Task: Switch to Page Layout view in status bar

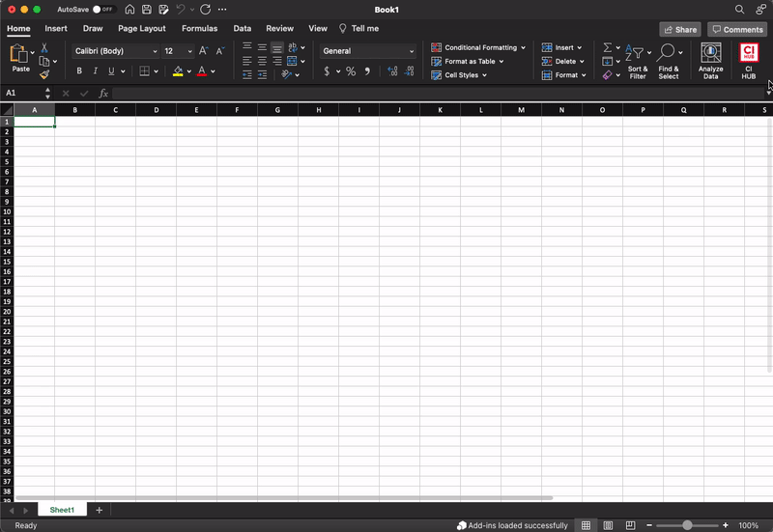Action: tap(608, 525)
